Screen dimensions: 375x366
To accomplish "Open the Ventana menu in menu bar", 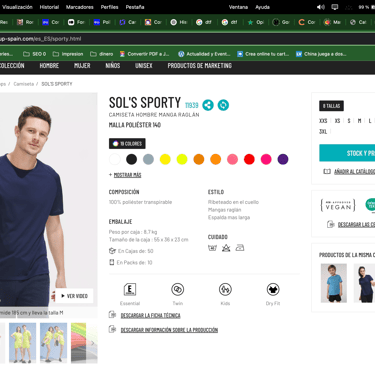I will click(x=238, y=7).
